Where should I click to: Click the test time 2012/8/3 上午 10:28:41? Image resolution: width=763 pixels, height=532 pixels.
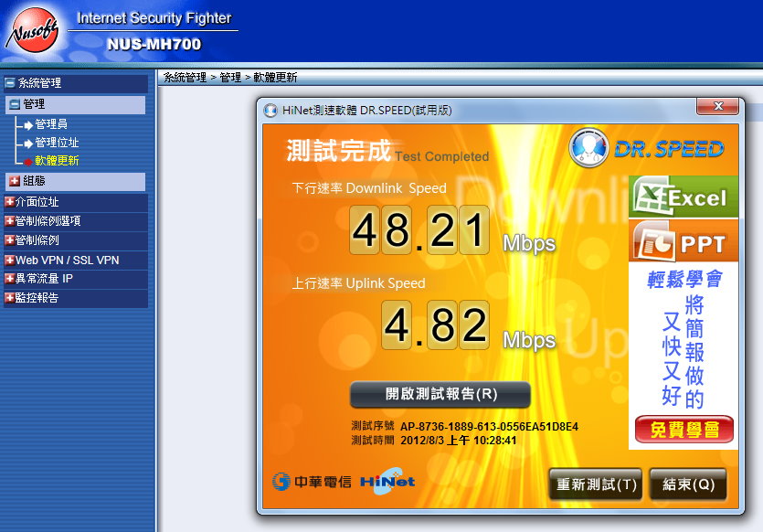[x=459, y=441]
